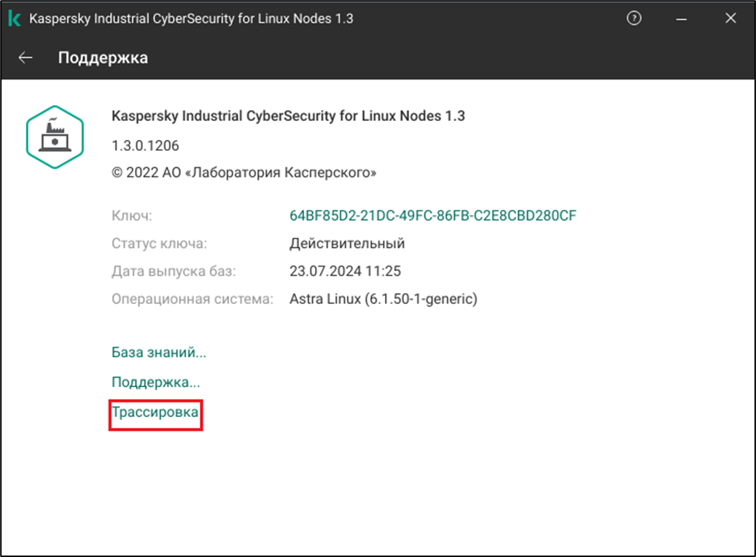Viewport: 756px width, 557px height.
Task: Click the green Поддержка link below База знаний
Action: click(x=156, y=382)
